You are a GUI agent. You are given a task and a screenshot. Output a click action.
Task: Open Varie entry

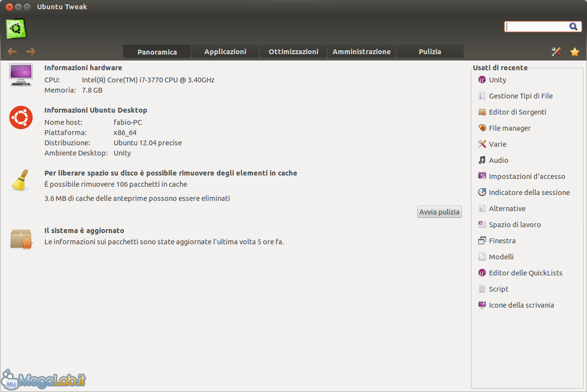498,144
